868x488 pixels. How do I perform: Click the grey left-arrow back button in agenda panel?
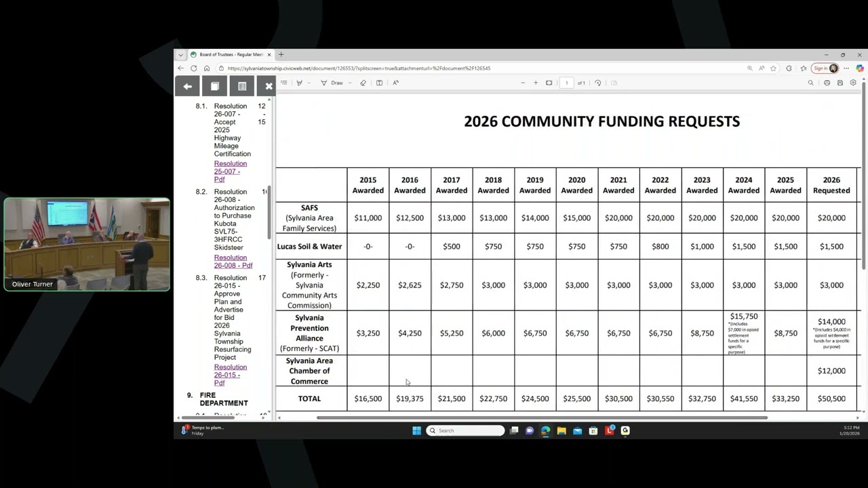click(187, 86)
